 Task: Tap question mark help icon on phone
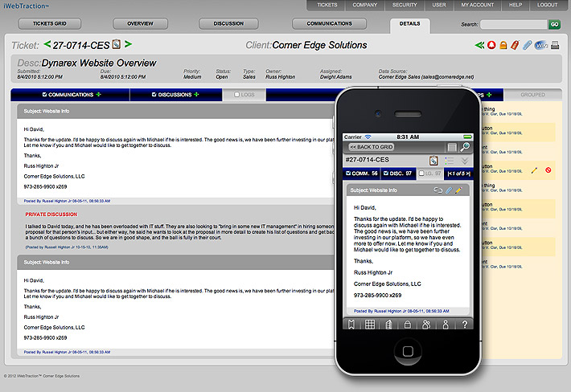(464, 325)
